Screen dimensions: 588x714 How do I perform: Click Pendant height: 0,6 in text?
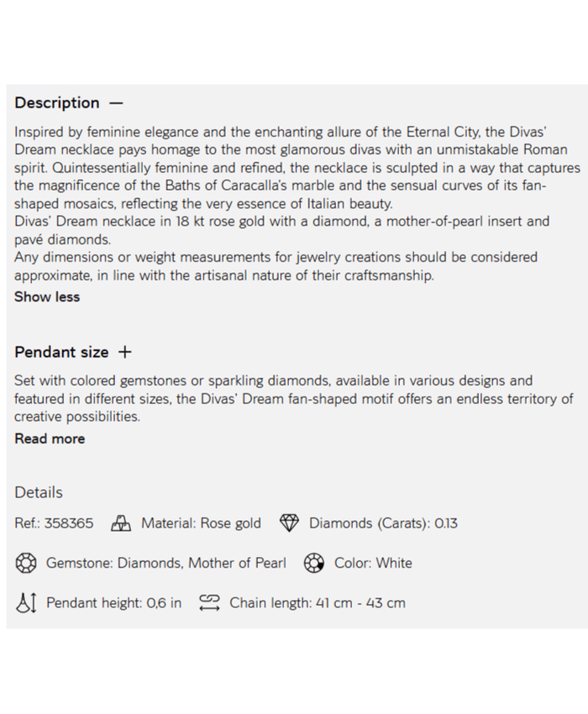point(113,602)
